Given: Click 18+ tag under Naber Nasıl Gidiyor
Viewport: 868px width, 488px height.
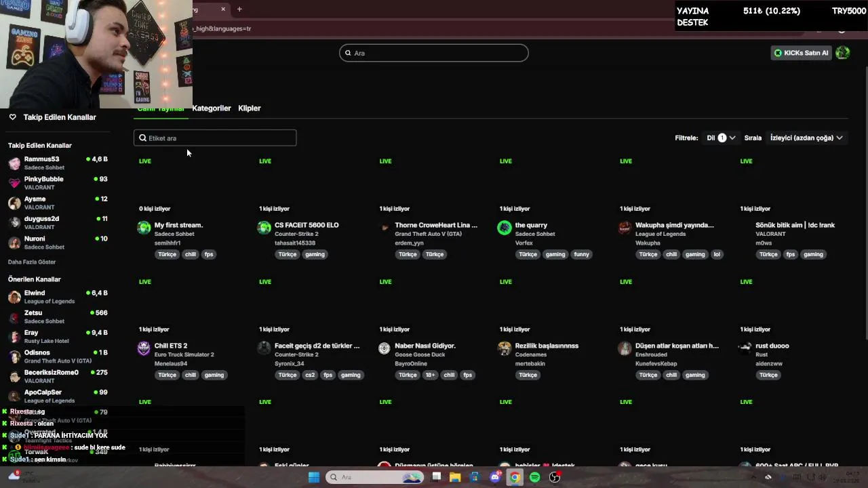Looking at the screenshot, I should 430,375.
